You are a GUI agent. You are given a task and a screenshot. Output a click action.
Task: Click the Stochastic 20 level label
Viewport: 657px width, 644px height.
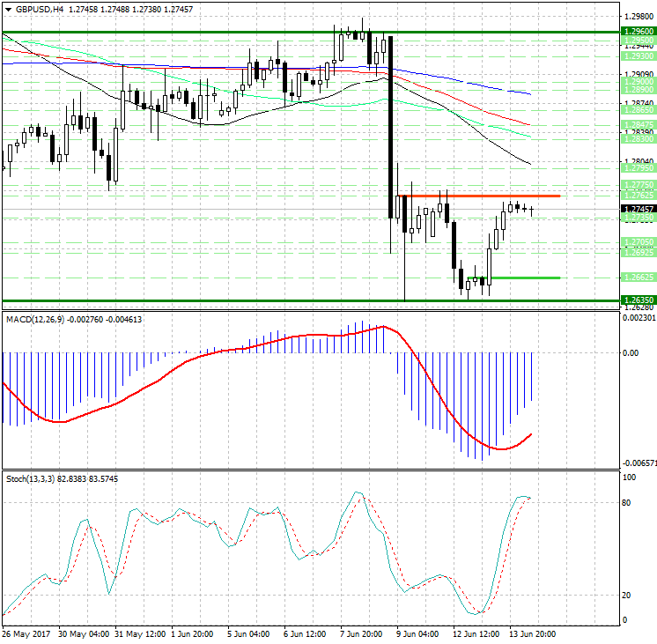coord(626,595)
